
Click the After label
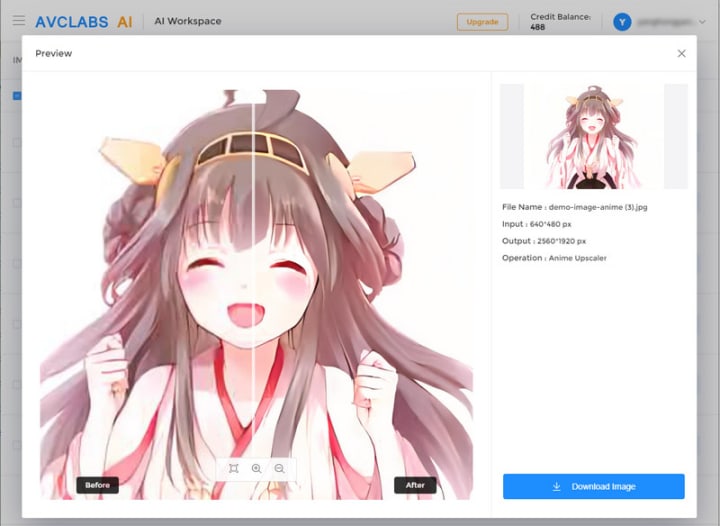(415, 485)
